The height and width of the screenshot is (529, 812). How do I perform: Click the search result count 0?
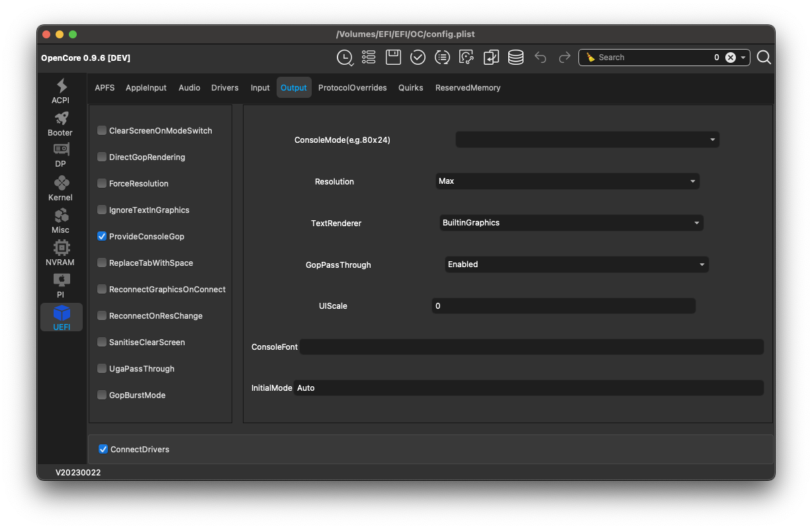tap(717, 58)
